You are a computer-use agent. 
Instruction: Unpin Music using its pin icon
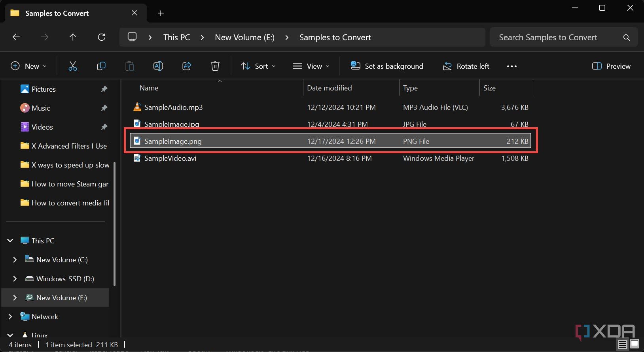104,108
